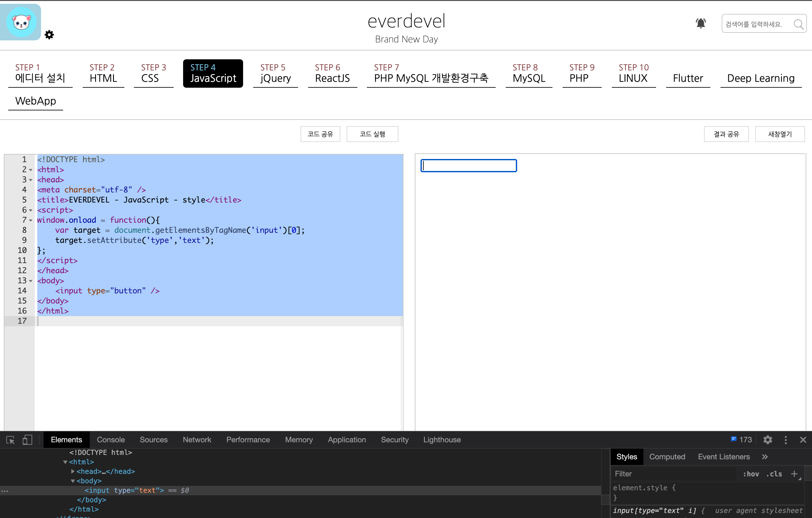Place cursor on code line 17
Image resolution: width=812 pixels, height=518 pixels.
pos(219,321)
